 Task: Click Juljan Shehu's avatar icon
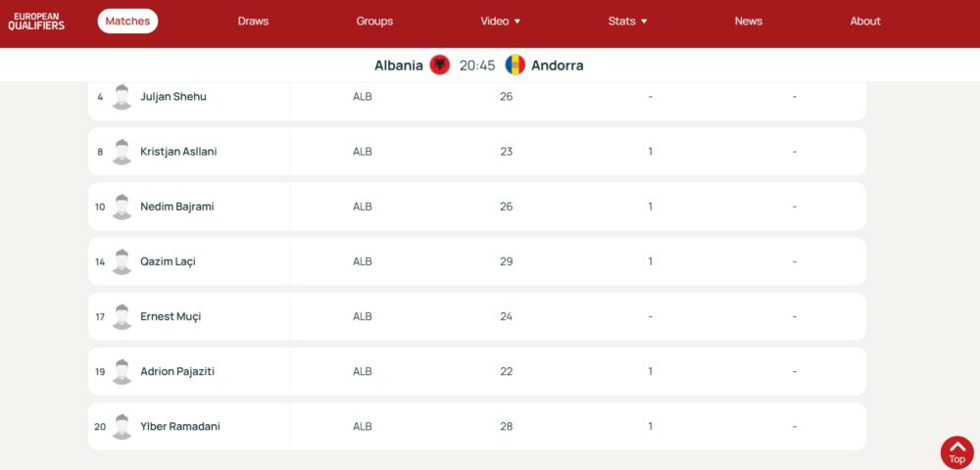click(122, 97)
